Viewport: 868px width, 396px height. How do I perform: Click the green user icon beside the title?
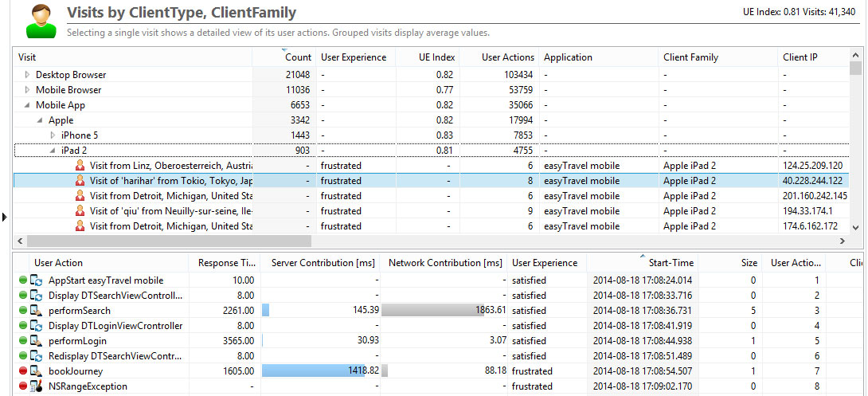click(41, 22)
